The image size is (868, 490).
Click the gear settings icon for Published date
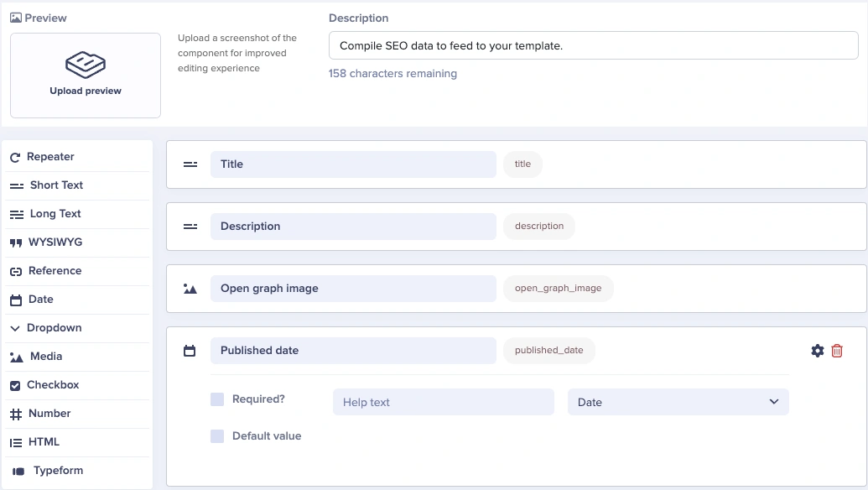tap(818, 351)
